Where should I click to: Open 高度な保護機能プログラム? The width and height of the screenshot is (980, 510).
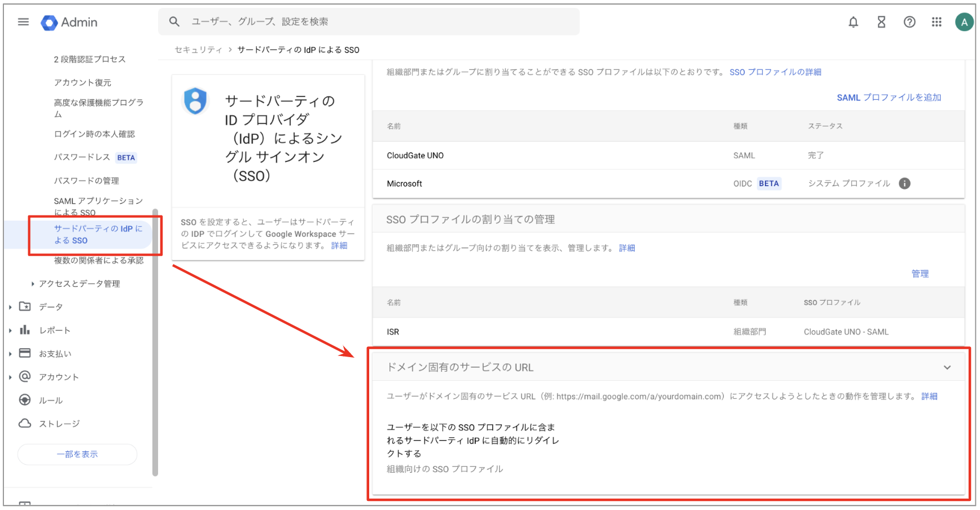pos(99,108)
